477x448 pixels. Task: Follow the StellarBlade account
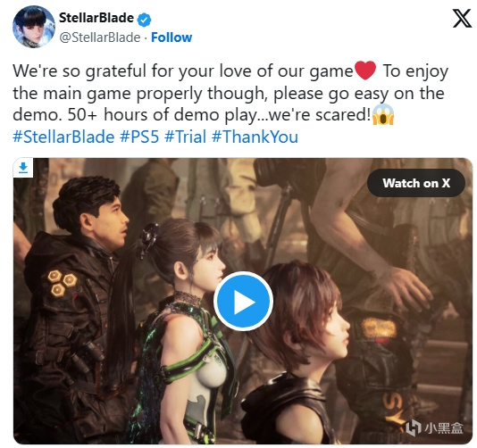tap(172, 37)
